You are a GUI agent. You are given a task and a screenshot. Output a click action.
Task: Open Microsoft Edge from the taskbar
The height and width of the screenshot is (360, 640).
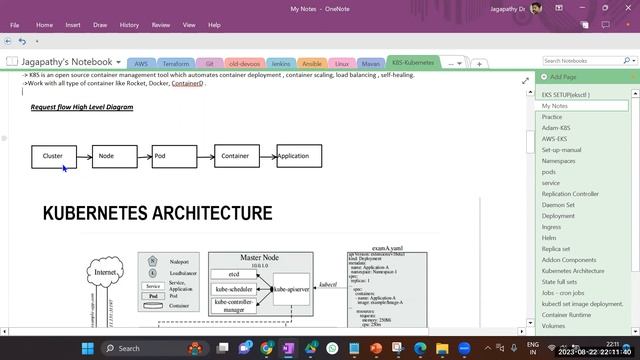point(420,348)
